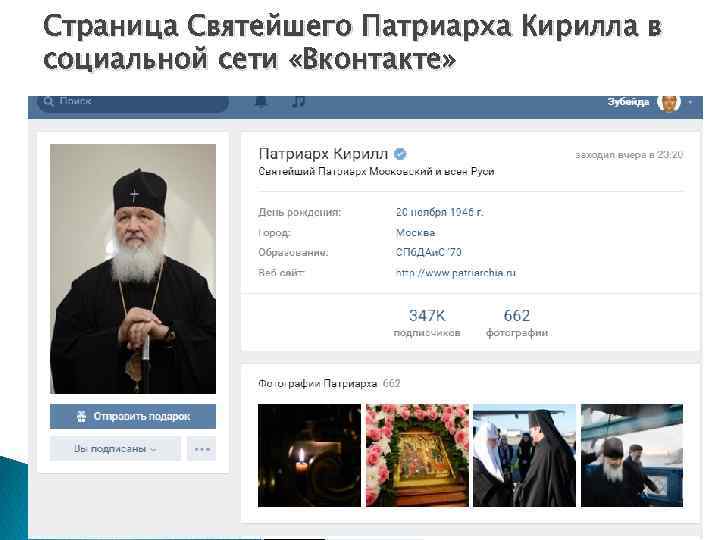Open the candle photo thumbnail
Image resolution: width=720 pixels, height=540 pixels.
(309, 456)
